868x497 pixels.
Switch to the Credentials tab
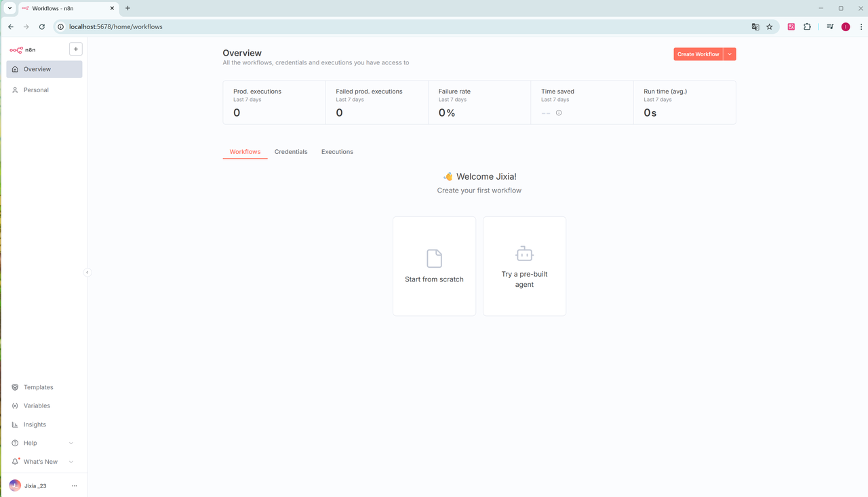pyautogui.click(x=291, y=152)
